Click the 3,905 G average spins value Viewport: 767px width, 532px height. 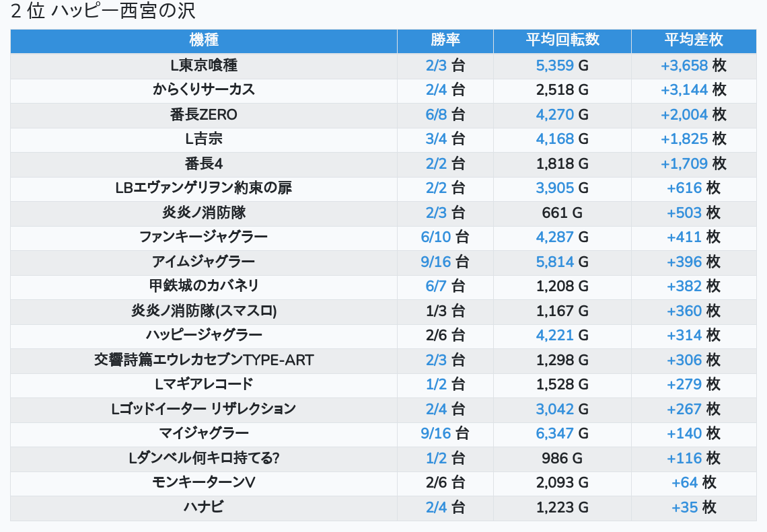point(562,188)
